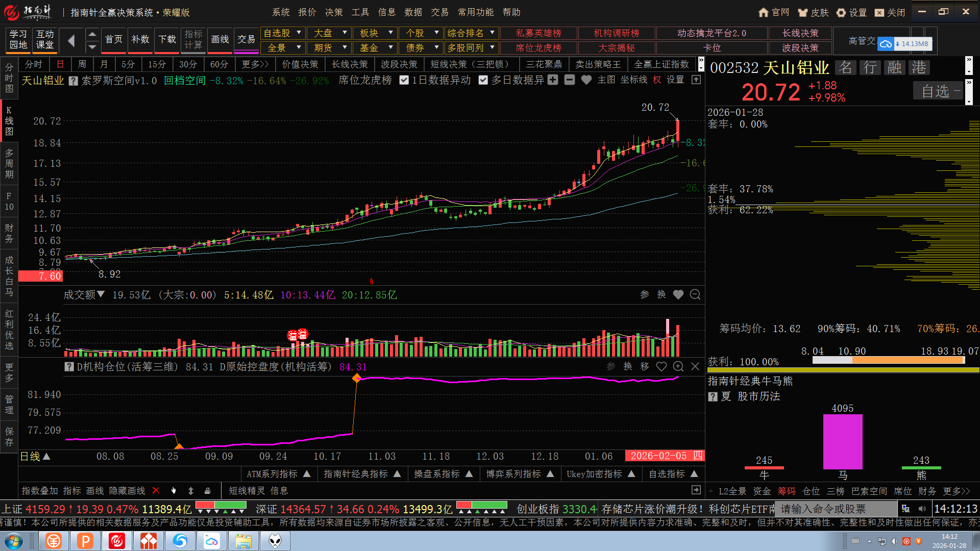Click the help icon beside D机构仓位 label
The width and height of the screenshot is (980, 551).
(x=69, y=366)
